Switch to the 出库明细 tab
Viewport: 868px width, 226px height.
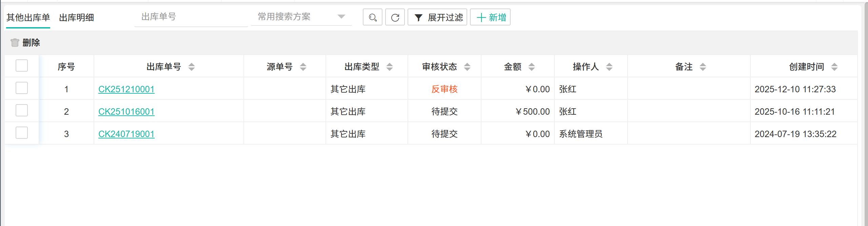pos(77,18)
